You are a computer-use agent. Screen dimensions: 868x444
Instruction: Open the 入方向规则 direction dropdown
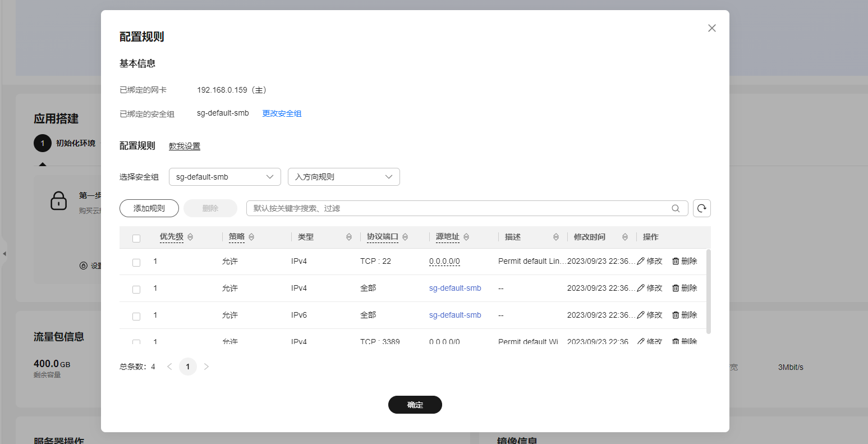click(343, 176)
